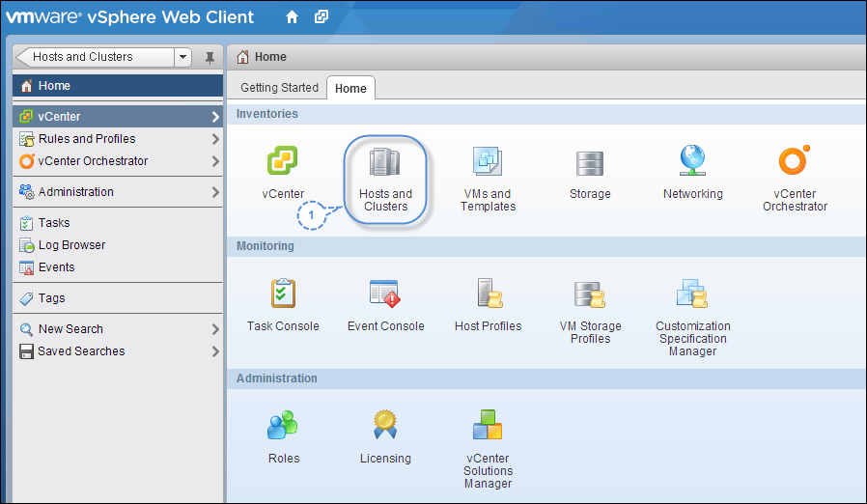867x504 pixels.
Task: Open the Storage inventory icon
Action: coord(590,163)
